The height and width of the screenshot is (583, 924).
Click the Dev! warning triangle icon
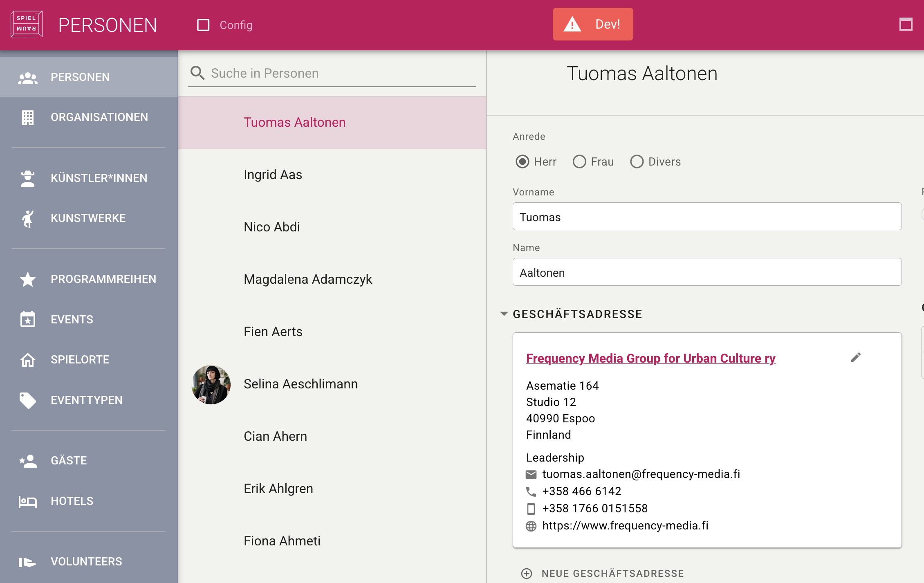tap(572, 24)
